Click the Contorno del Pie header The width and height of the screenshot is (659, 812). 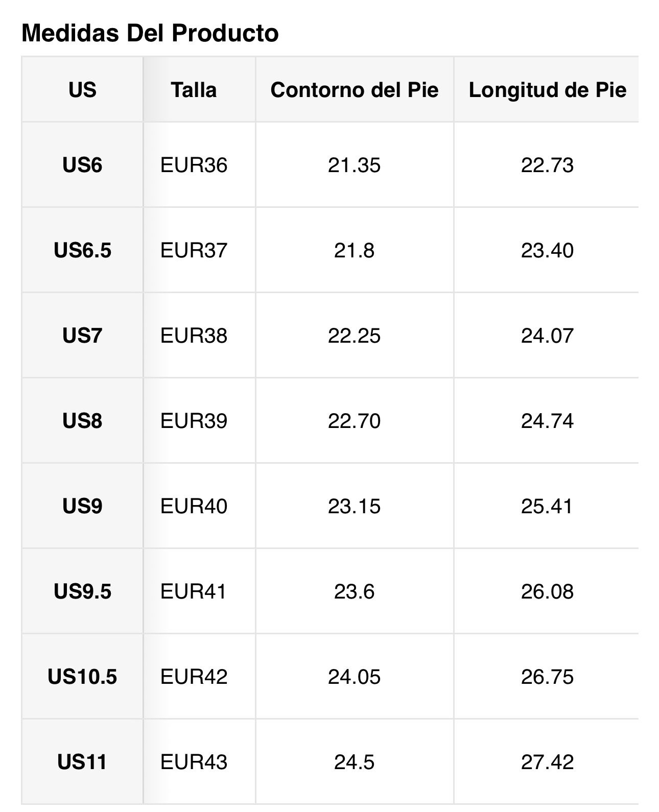click(355, 90)
